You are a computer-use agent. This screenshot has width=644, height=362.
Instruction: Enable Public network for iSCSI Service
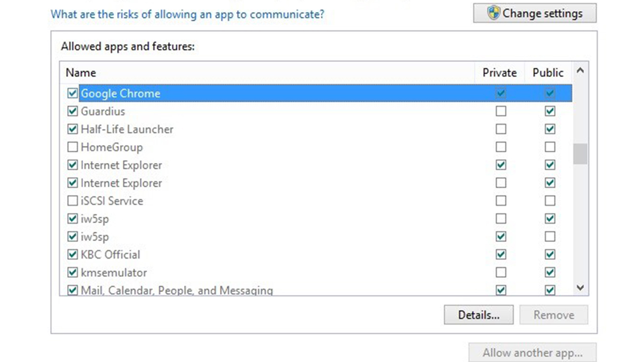click(x=550, y=201)
